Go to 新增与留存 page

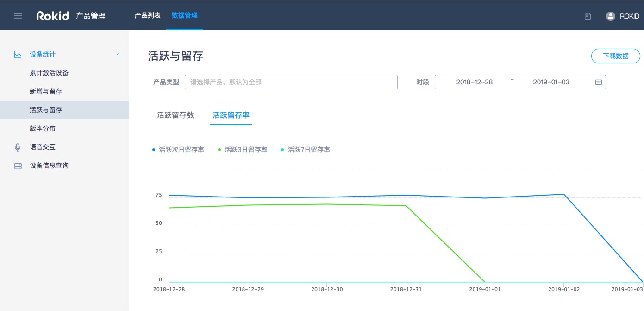click(46, 91)
